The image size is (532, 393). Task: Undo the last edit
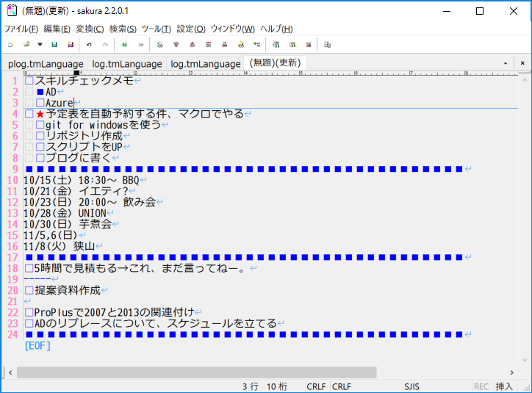[x=89, y=44]
